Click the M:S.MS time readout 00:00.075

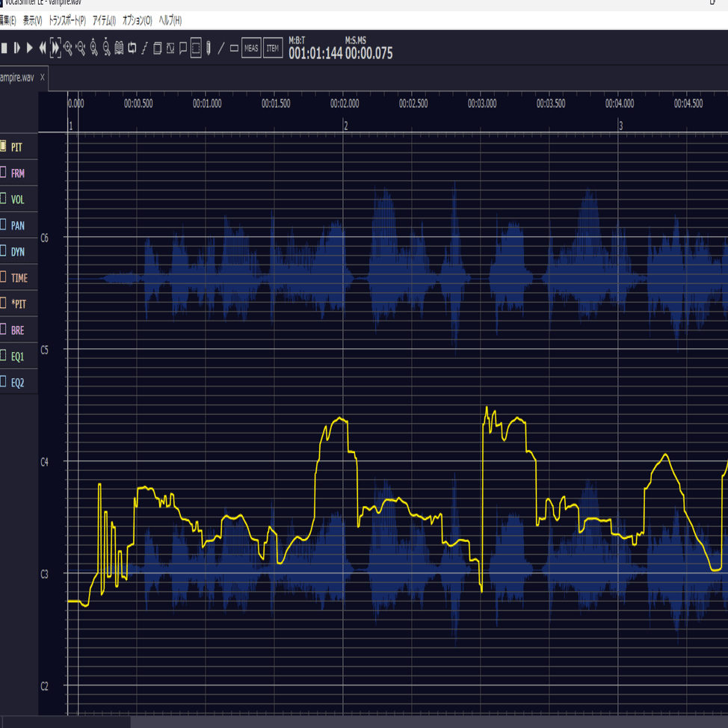click(x=368, y=53)
